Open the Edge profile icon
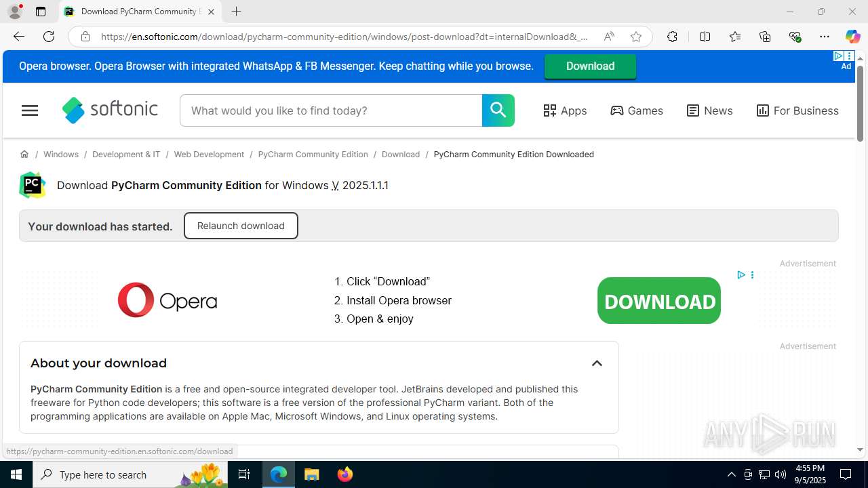Viewport: 868px width, 488px height. [x=14, y=12]
